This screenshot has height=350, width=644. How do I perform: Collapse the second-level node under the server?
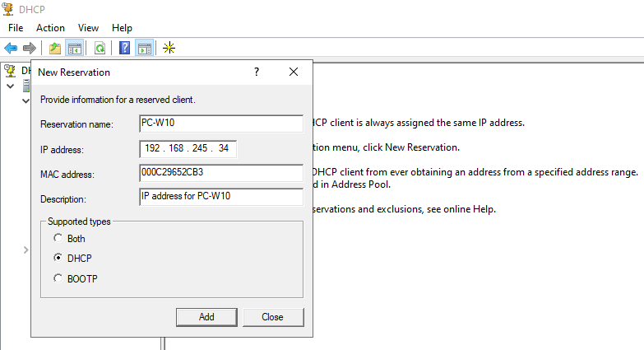(x=25, y=100)
